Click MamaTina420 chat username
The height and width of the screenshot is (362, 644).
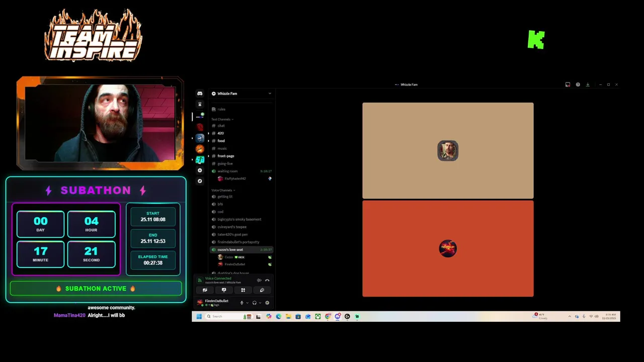click(69, 315)
